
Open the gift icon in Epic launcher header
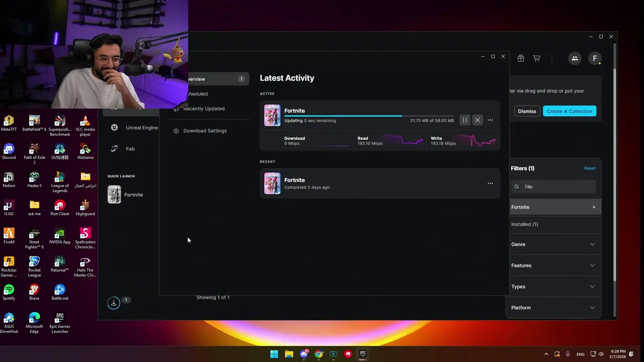pyautogui.click(x=521, y=58)
